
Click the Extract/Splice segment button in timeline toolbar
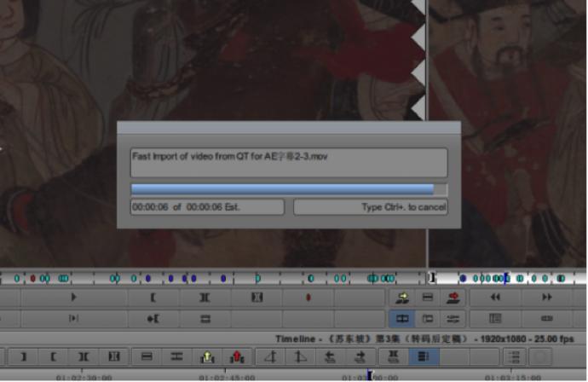[x=176, y=356]
